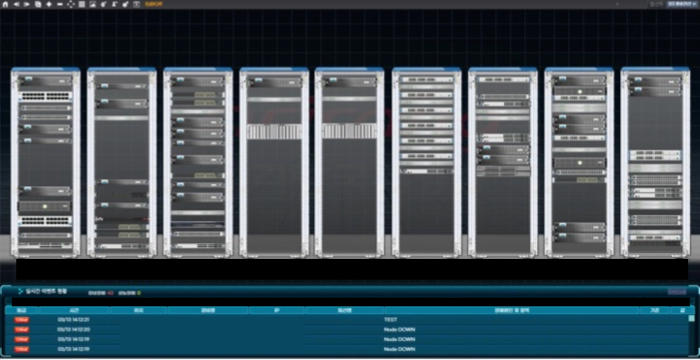Go back with left arrow icon
Image resolution: width=700 pixels, height=360 pixels.
tap(17, 4)
